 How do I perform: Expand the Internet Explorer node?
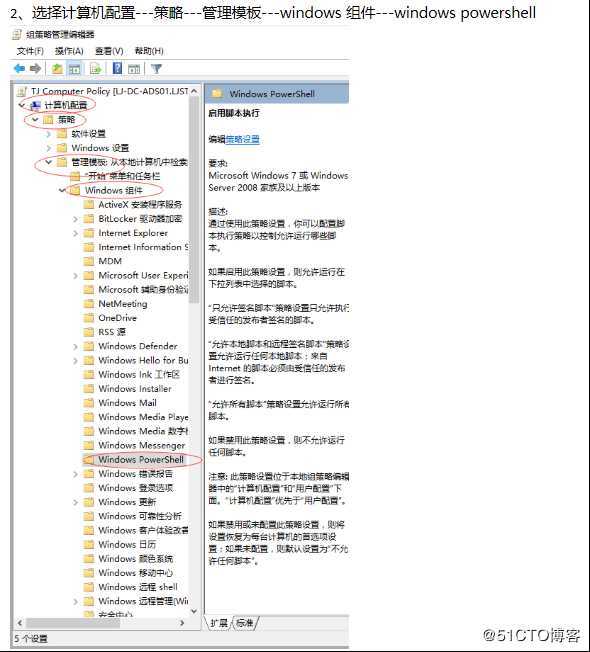coord(75,233)
